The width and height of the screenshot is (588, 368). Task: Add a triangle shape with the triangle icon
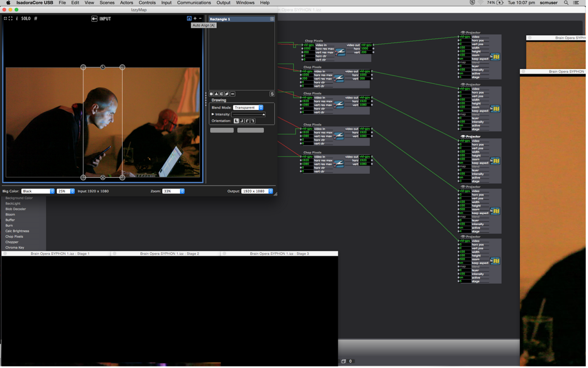(216, 94)
